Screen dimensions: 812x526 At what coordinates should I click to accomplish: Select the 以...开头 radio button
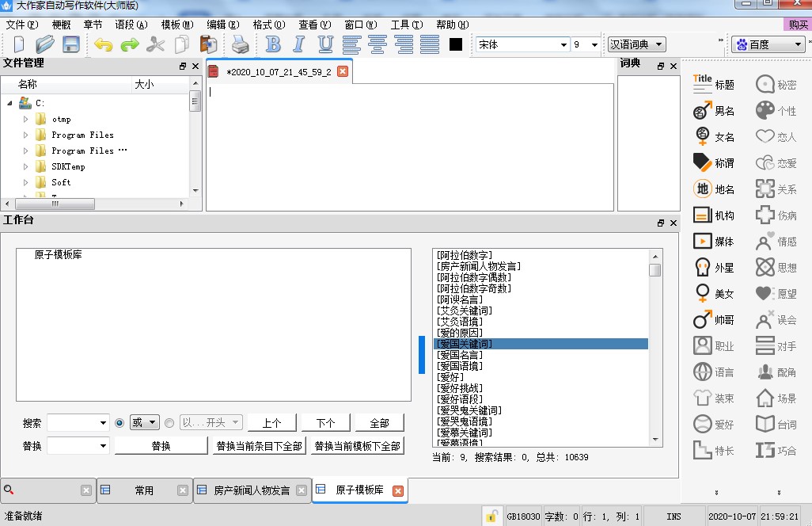point(169,423)
